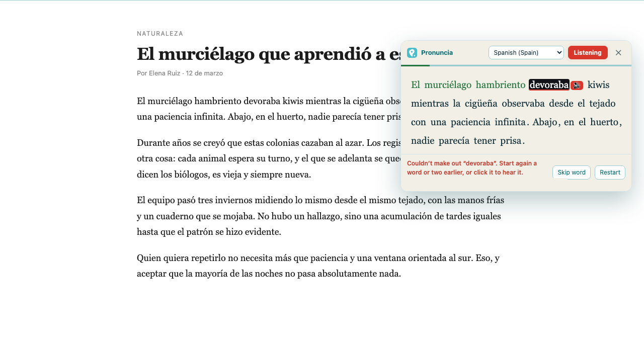
Task: Select "cigüeña" in the Pronuncia panel
Action: coord(481,104)
